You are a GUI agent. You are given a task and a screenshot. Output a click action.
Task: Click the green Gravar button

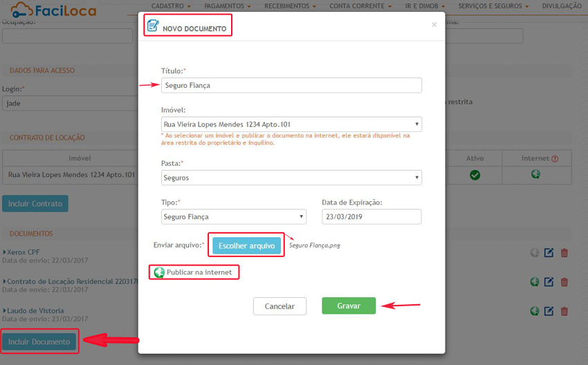pyautogui.click(x=349, y=306)
